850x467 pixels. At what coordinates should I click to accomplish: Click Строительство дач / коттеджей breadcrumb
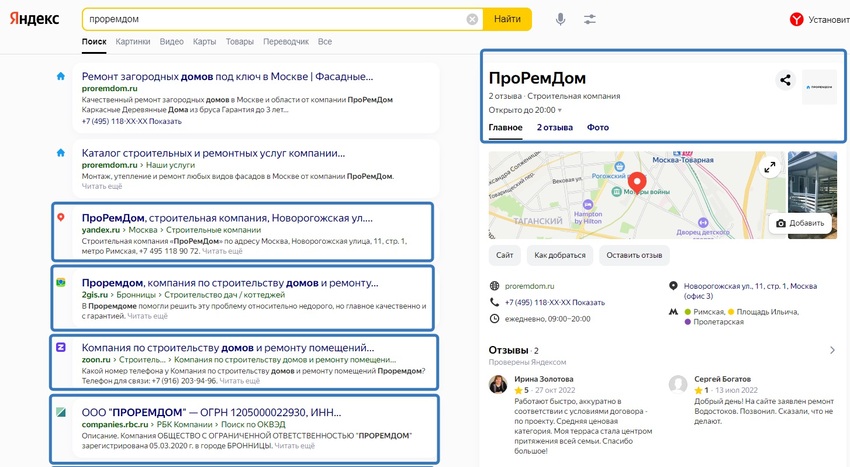click(x=224, y=295)
